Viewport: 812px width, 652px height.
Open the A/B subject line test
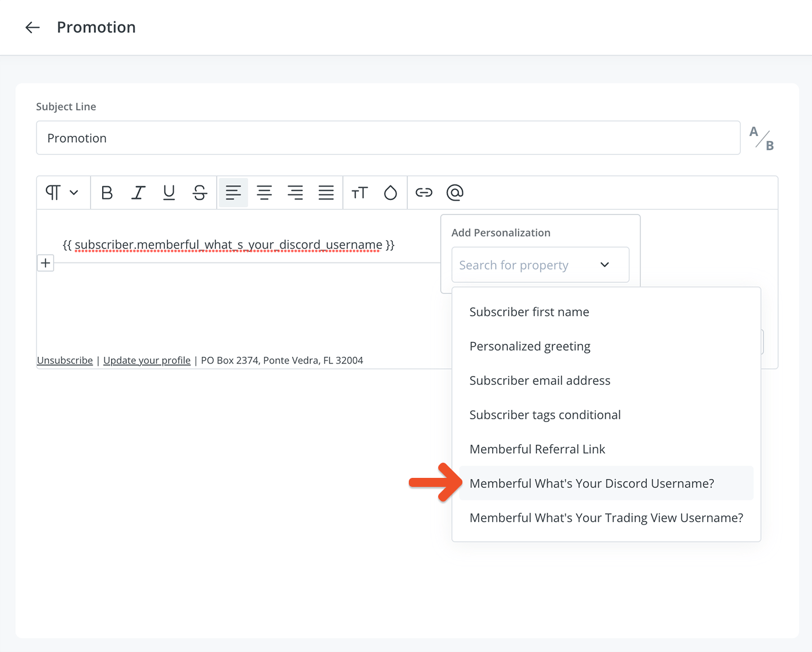click(x=761, y=138)
